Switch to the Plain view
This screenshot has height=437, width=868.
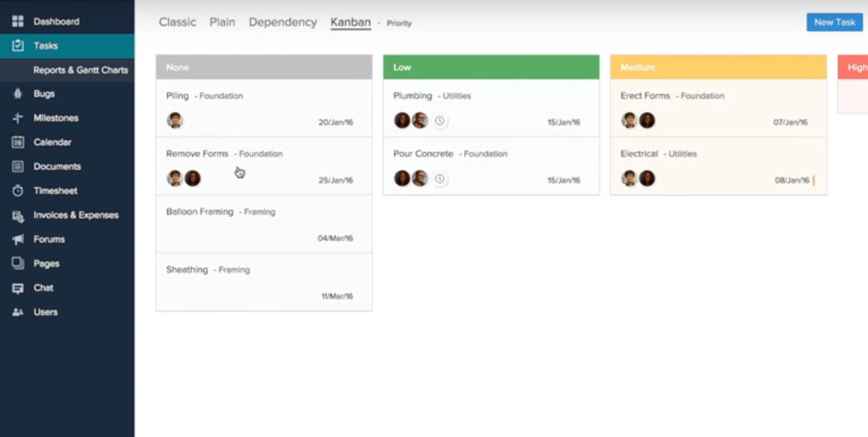tap(222, 22)
